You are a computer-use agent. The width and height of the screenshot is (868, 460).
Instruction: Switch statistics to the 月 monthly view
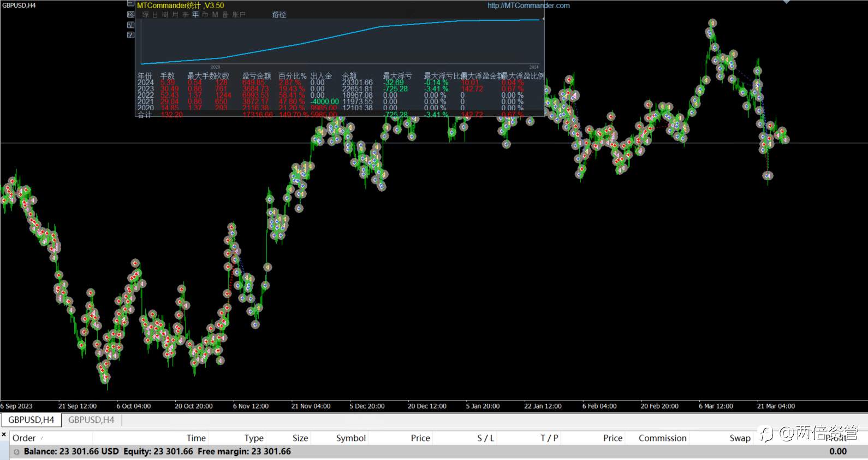point(175,15)
